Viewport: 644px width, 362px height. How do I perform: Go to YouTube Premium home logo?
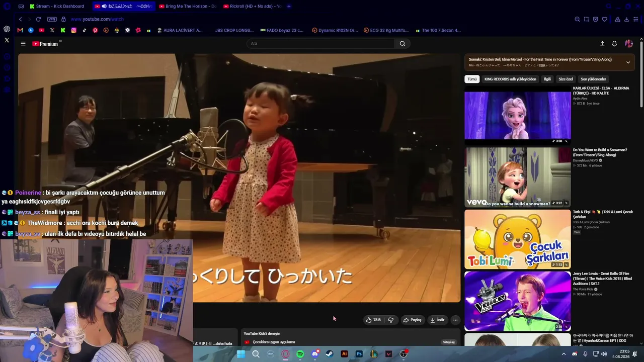point(45,44)
